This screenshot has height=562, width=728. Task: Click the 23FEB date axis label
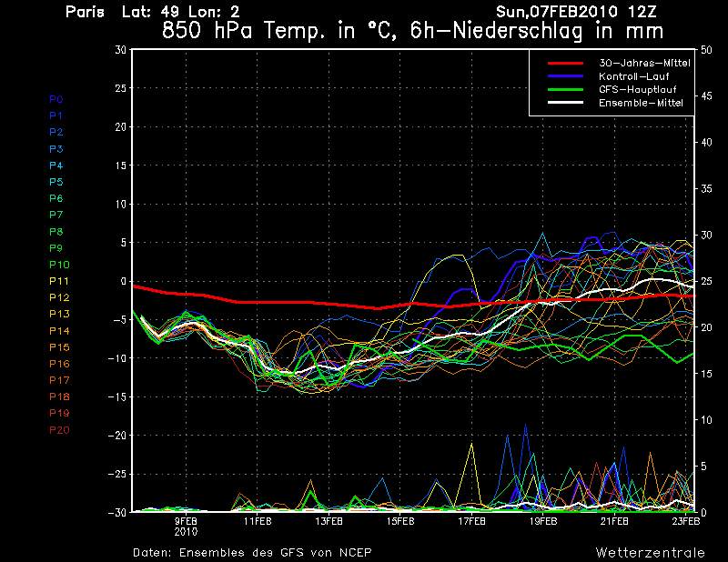tap(686, 521)
